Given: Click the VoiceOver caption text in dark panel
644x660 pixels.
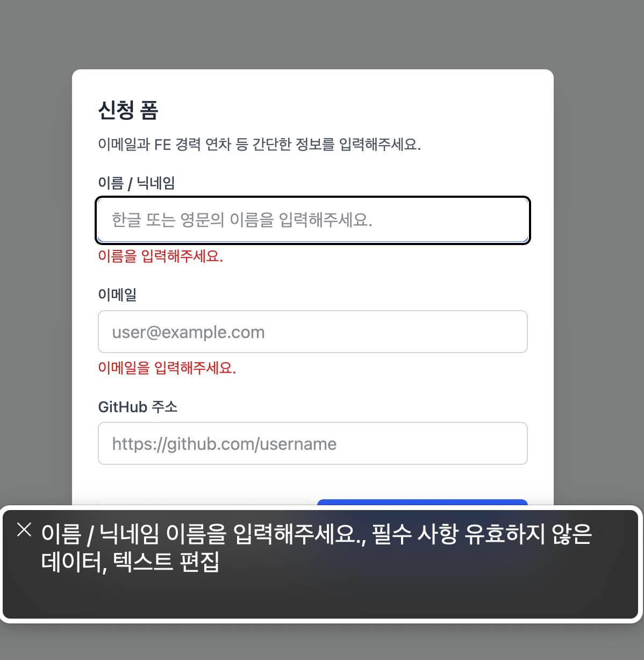Looking at the screenshot, I should pyautogui.click(x=316, y=548).
